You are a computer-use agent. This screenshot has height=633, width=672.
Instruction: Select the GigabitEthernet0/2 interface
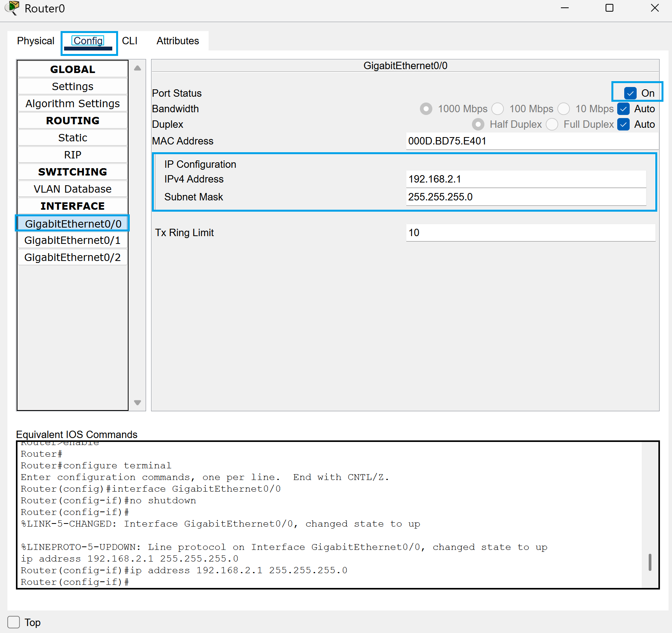73,257
